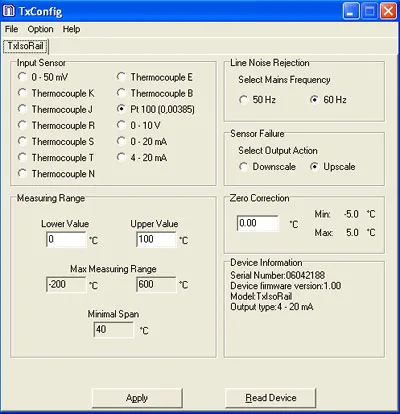Click the Zero Correction Min -5.0 value
This screenshot has height=414, width=400.
(x=351, y=214)
